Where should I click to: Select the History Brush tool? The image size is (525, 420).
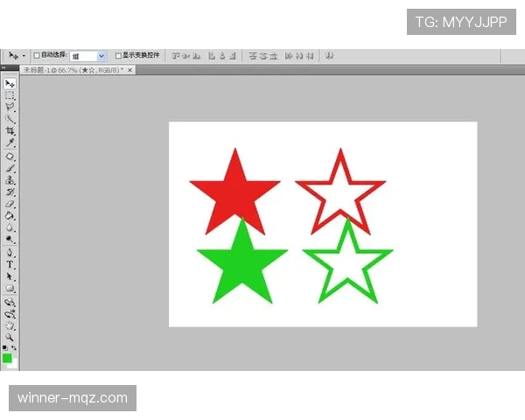click(10, 192)
